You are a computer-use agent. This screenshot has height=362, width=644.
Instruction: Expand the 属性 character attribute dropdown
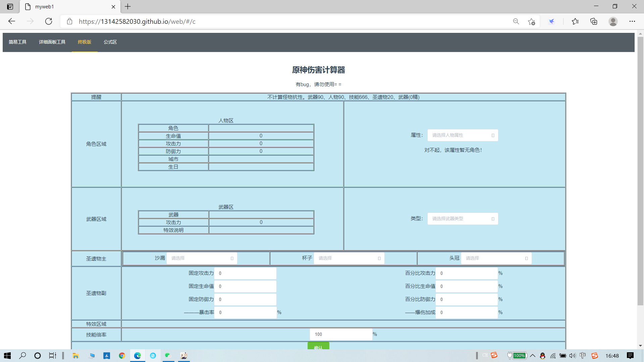tap(463, 135)
